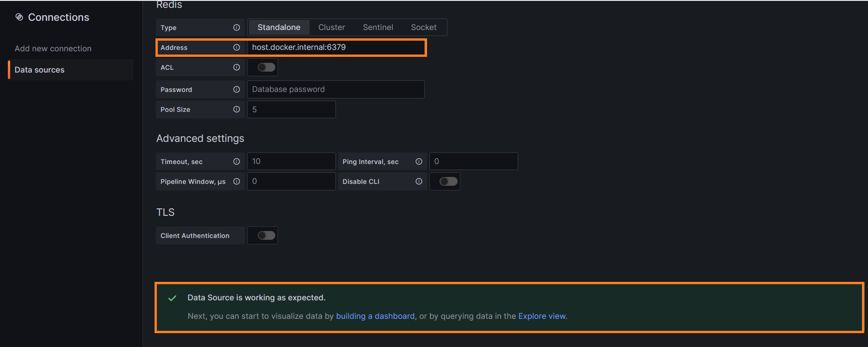Choose the Socket connection type
This screenshot has width=868, height=347.
pyautogui.click(x=423, y=27)
